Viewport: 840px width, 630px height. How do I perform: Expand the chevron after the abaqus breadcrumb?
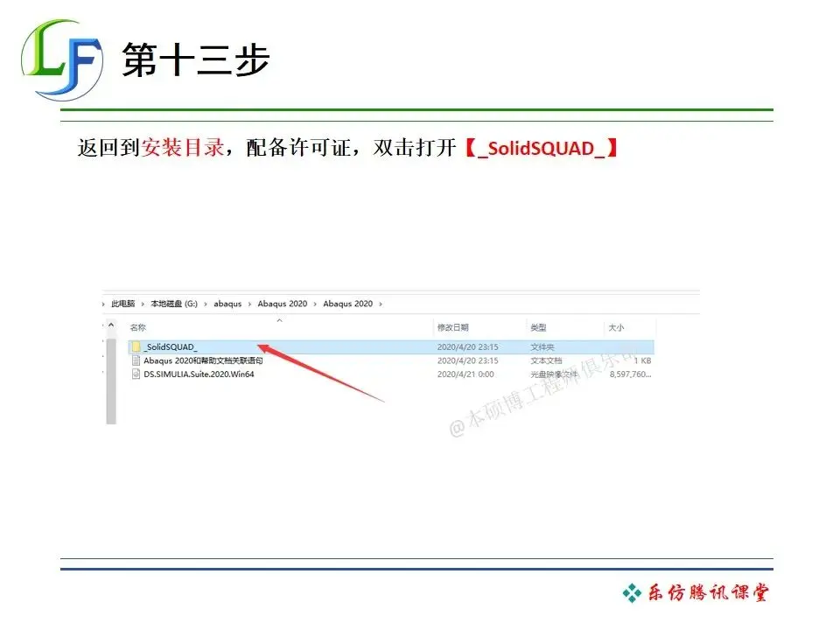pos(249,304)
